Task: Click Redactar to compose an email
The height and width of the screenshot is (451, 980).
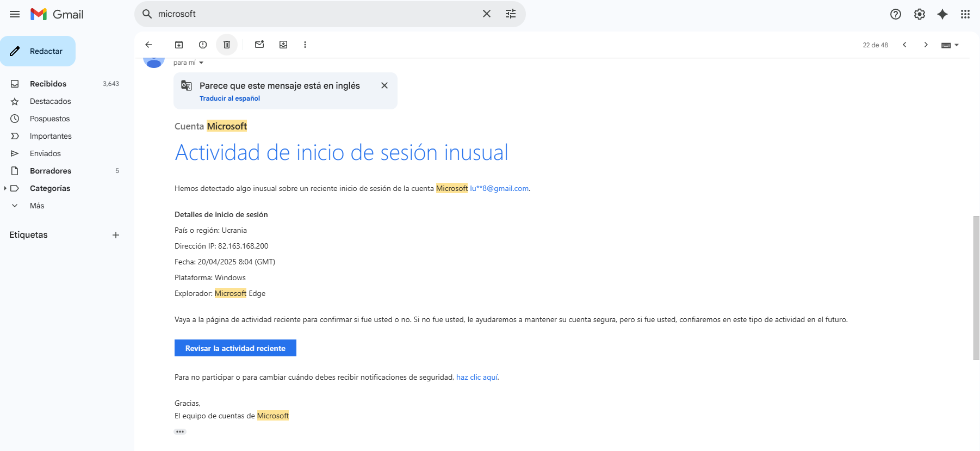Action: click(38, 51)
